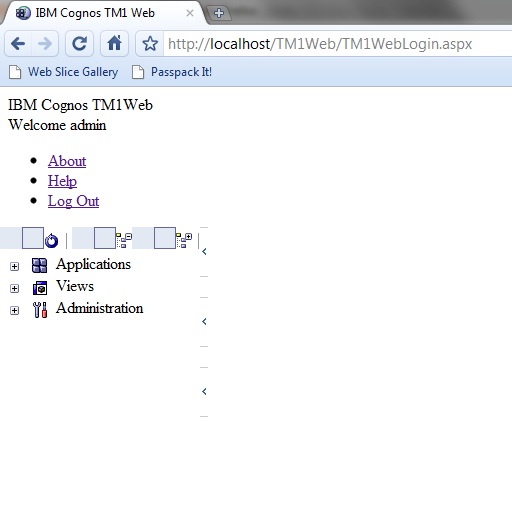Click the TM1 Web tab favicon
The width and height of the screenshot is (512, 509).
click(23, 13)
